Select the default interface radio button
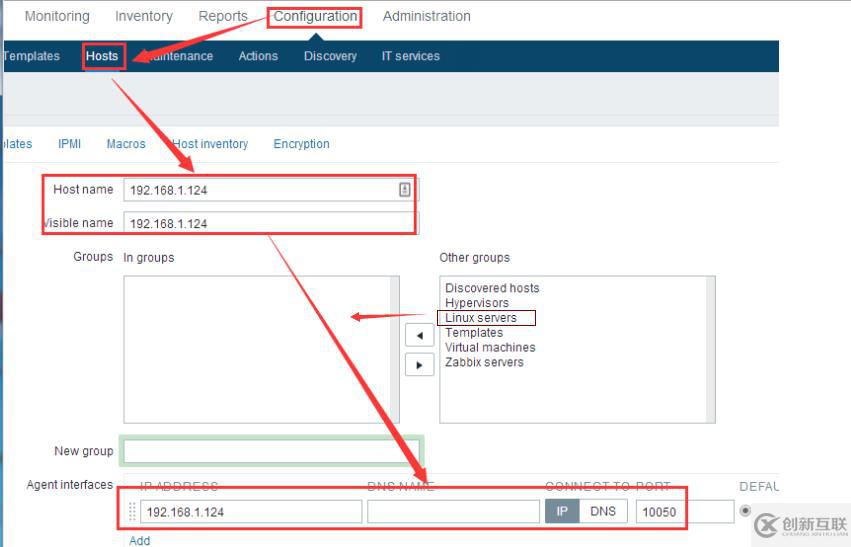The image size is (851, 547). (745, 511)
